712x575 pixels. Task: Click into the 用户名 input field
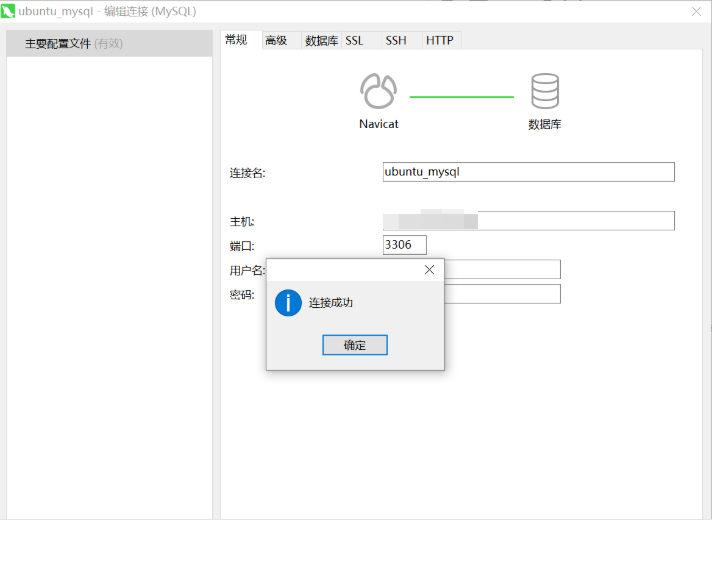click(x=502, y=269)
